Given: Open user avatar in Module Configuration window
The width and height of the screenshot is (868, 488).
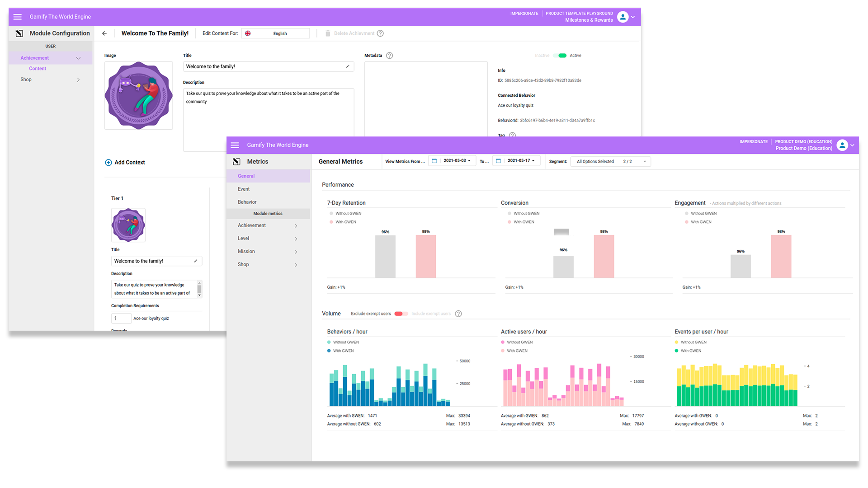Looking at the screenshot, I should (x=623, y=17).
